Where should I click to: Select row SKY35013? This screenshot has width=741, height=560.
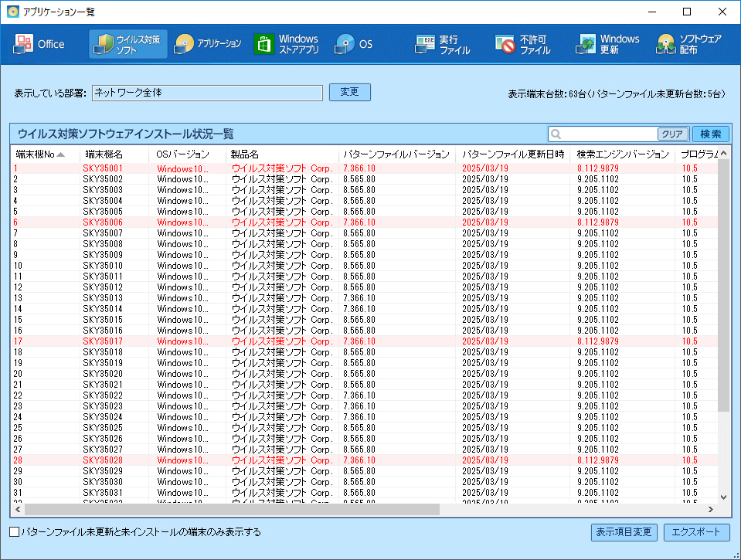pyautogui.click(x=365, y=298)
